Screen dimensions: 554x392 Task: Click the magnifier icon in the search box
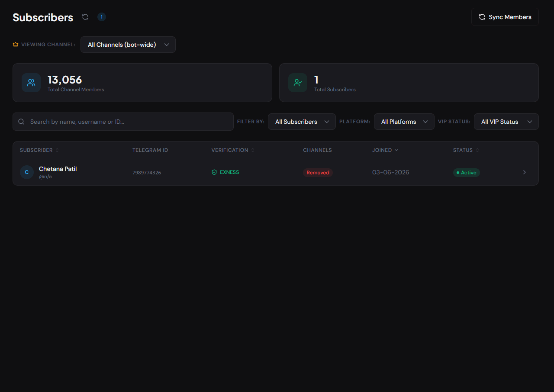(x=21, y=122)
